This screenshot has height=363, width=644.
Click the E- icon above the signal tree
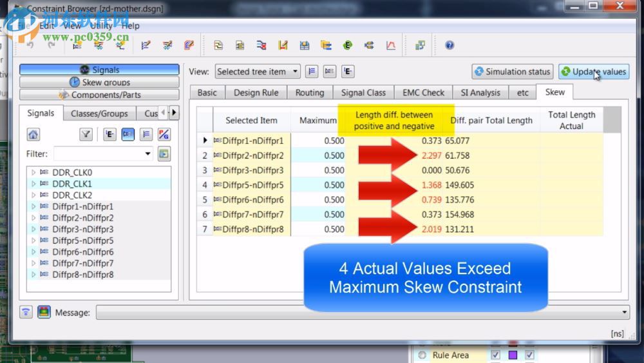coord(109,134)
